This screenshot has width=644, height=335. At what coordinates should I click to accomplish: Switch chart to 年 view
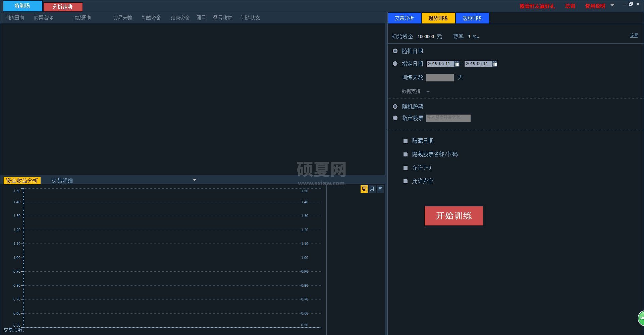(380, 189)
